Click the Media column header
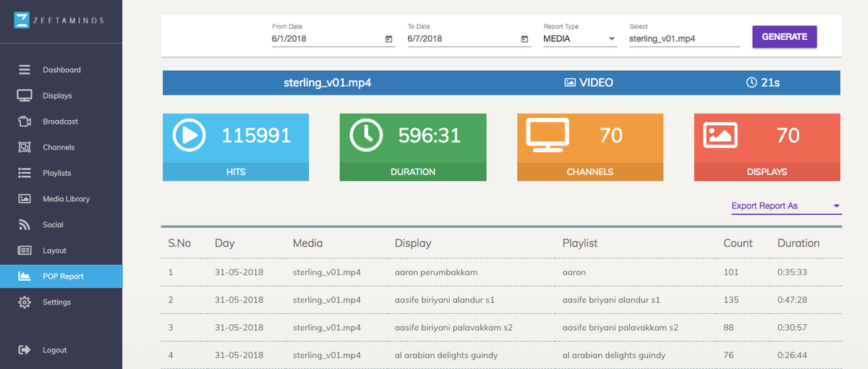This screenshot has width=868, height=369. [x=308, y=244]
